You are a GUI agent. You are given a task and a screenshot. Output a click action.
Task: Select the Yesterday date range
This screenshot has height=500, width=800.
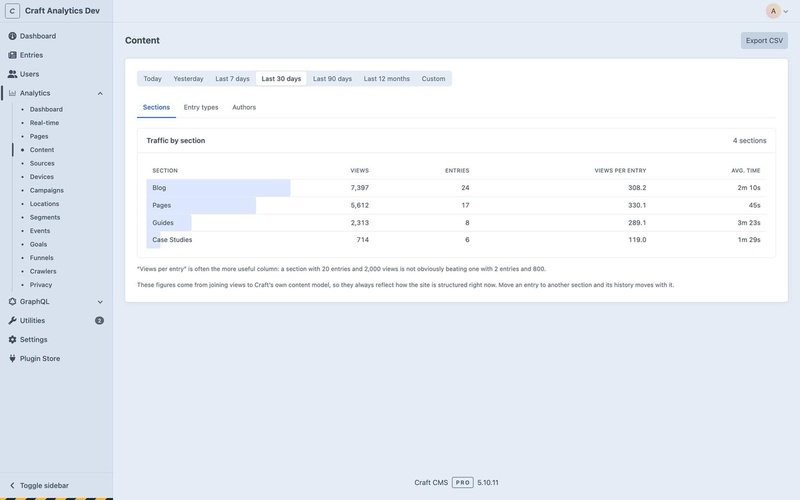click(x=188, y=79)
